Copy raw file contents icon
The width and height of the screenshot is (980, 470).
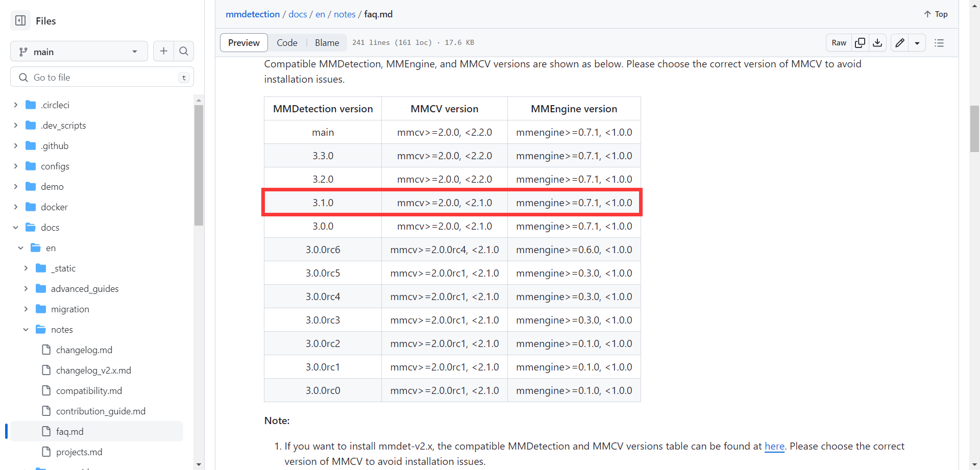(x=860, y=43)
